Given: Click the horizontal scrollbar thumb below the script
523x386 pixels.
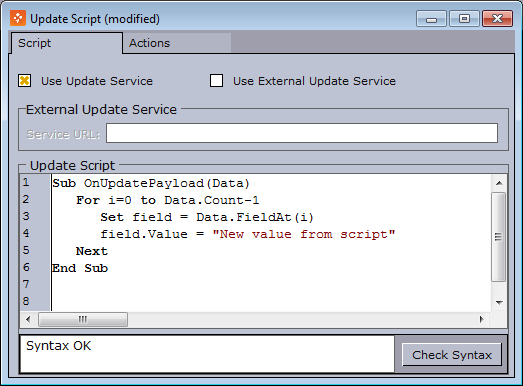Looking at the screenshot, I should click(83, 320).
